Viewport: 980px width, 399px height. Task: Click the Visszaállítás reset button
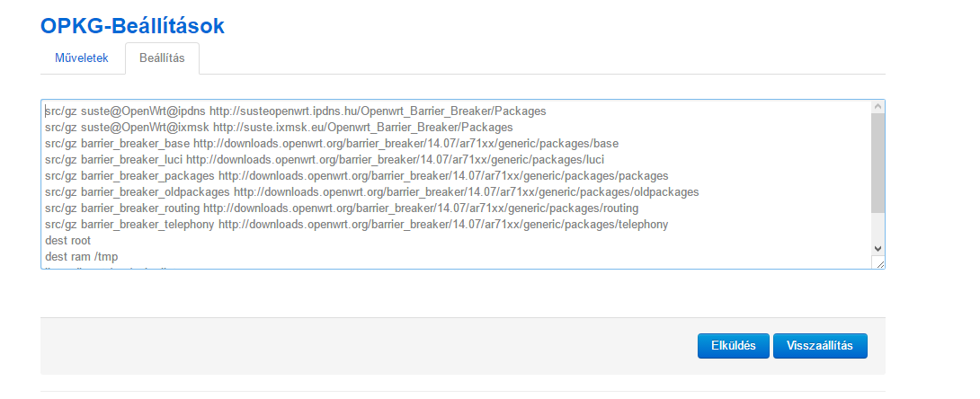coord(820,345)
